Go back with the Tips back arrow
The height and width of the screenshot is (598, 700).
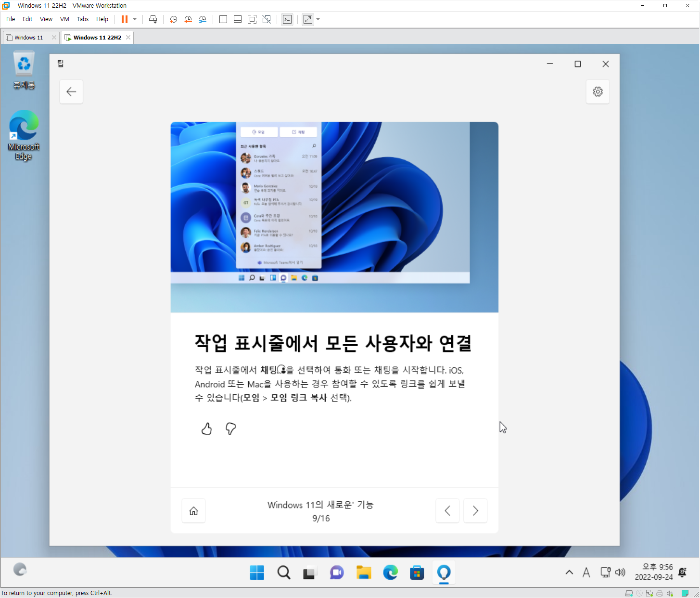pos(71,91)
